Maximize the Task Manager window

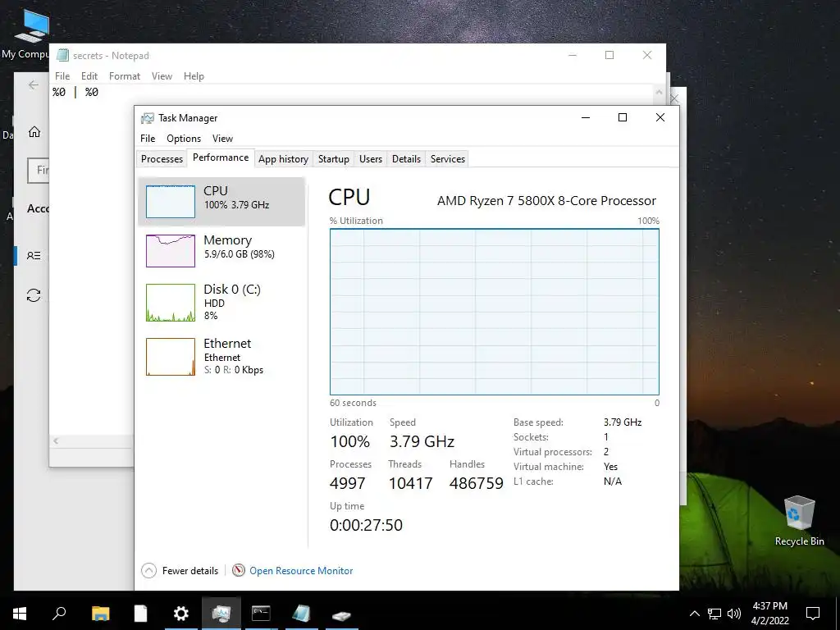623,117
